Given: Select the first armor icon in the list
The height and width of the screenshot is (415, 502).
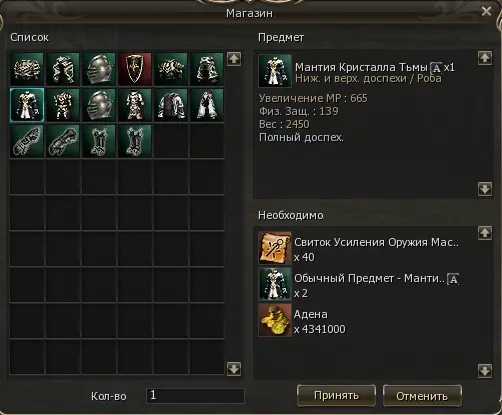Looking at the screenshot, I should [27, 69].
